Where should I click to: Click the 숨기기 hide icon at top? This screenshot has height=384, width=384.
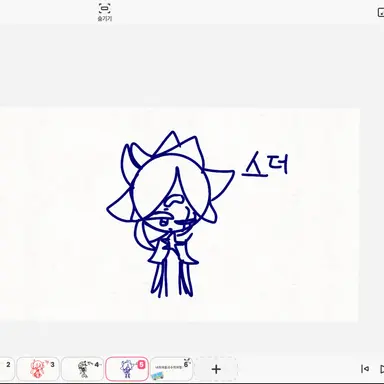coord(104,12)
